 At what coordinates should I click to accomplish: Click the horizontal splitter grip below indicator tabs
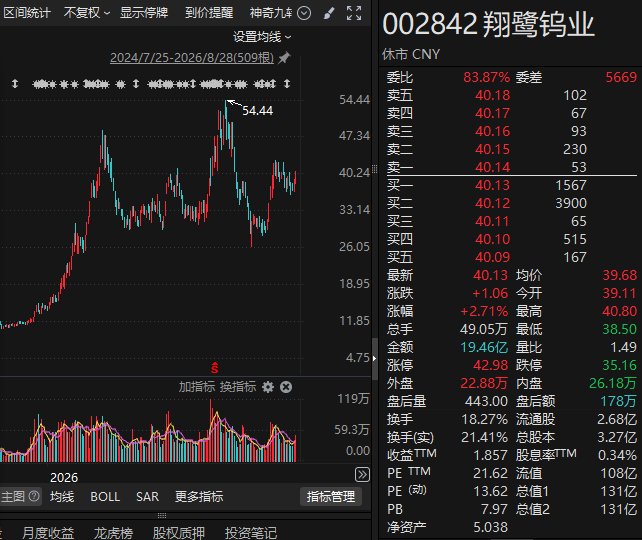tap(162, 515)
